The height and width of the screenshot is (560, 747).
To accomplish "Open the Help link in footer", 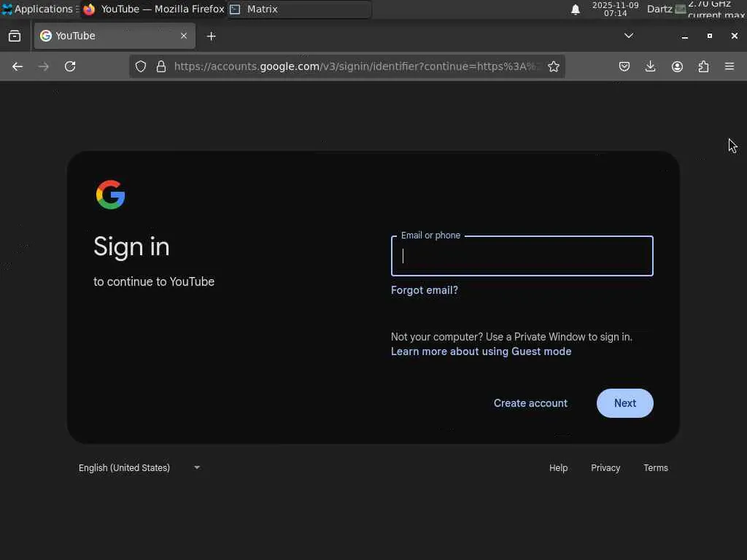I will click(558, 467).
